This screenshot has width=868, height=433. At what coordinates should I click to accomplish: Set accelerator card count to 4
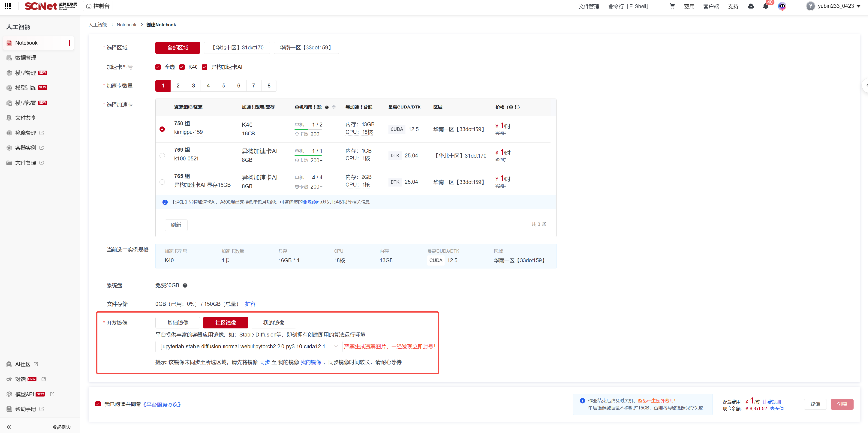tap(208, 86)
